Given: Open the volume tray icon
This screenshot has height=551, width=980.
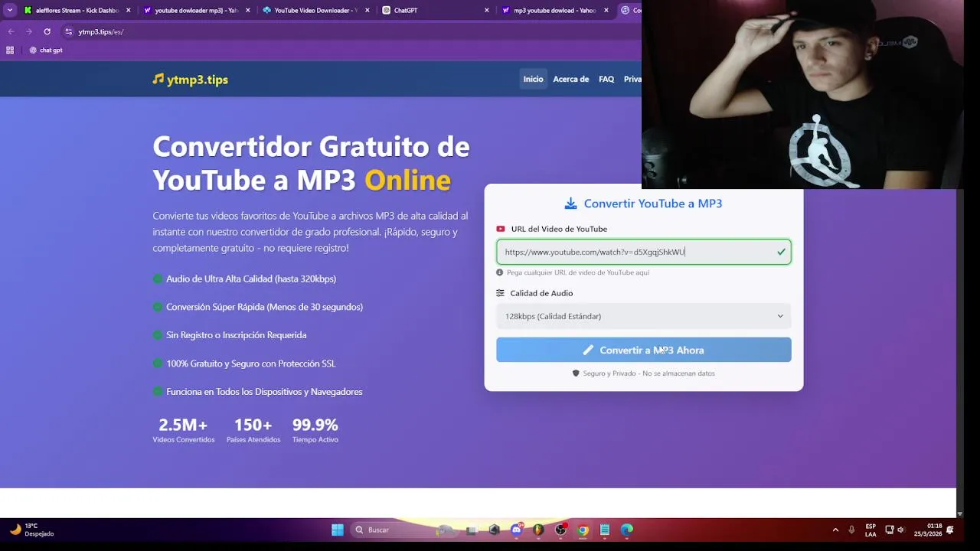Looking at the screenshot, I should 901,530.
